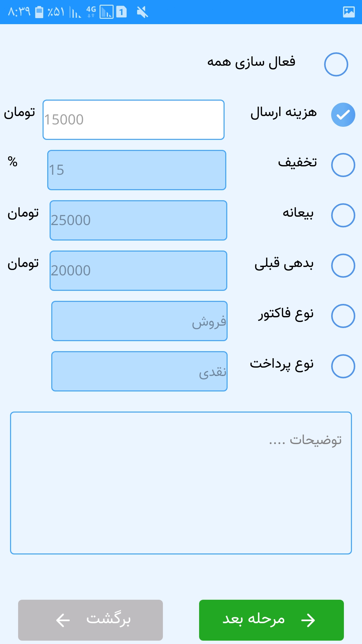Tap the right arrow on next step button
The height and width of the screenshot is (644, 362).
[x=308, y=620]
